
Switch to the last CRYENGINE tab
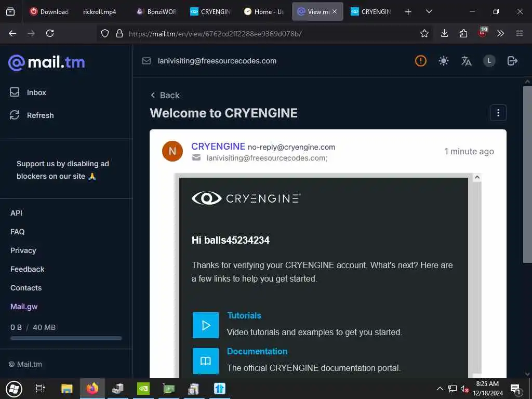(371, 11)
